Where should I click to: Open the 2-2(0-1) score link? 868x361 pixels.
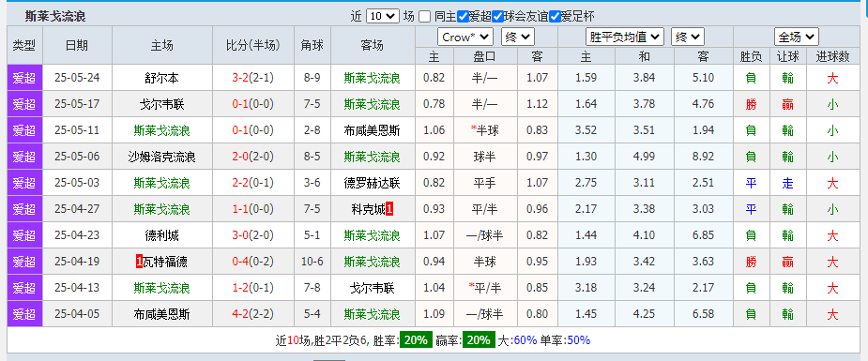(253, 183)
